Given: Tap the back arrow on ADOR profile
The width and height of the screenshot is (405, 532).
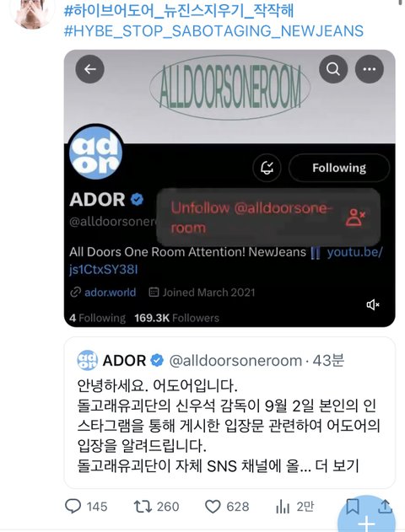Looking at the screenshot, I should coord(89,69).
